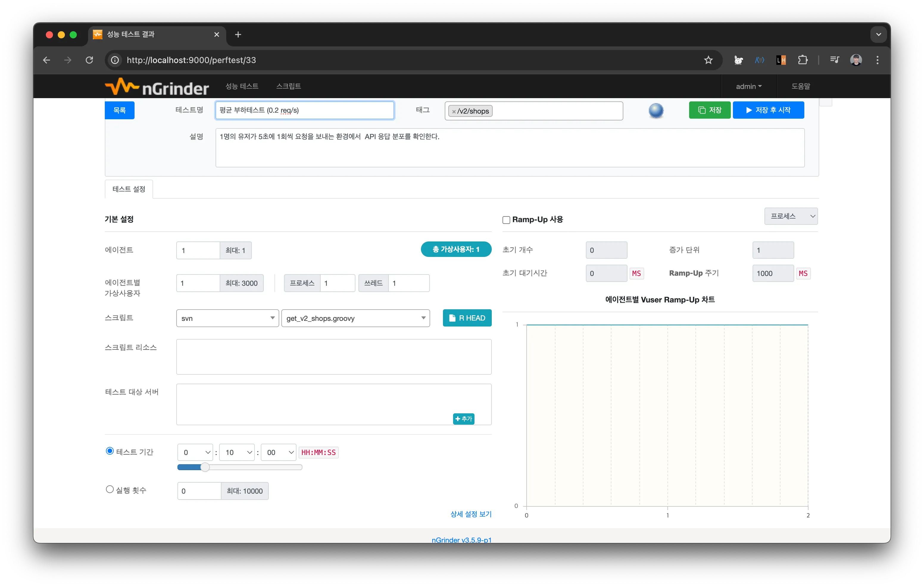The image size is (924, 587).
Task: Reload the page
Action: [x=89, y=60]
